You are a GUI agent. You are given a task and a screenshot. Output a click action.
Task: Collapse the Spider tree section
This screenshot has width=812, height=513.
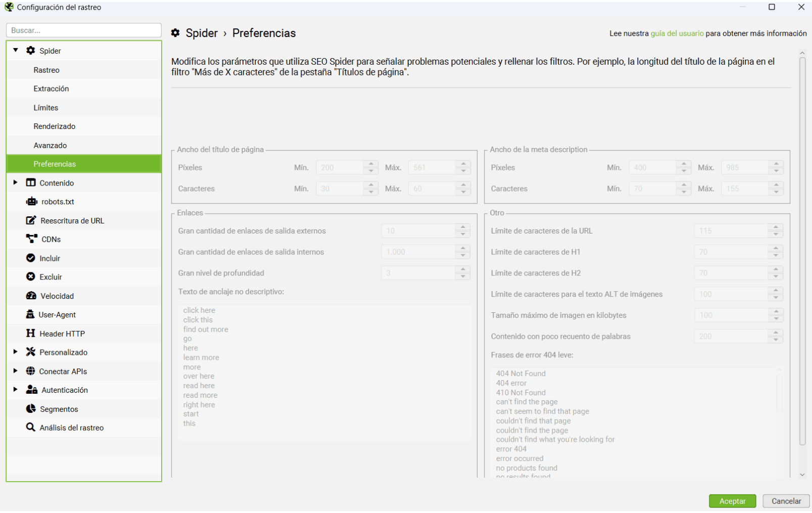(16, 51)
